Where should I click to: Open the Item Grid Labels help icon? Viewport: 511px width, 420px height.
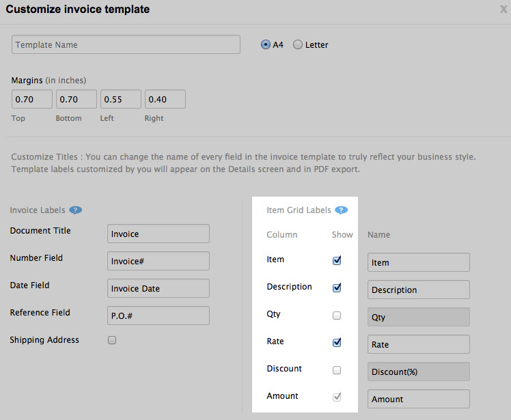pos(341,210)
